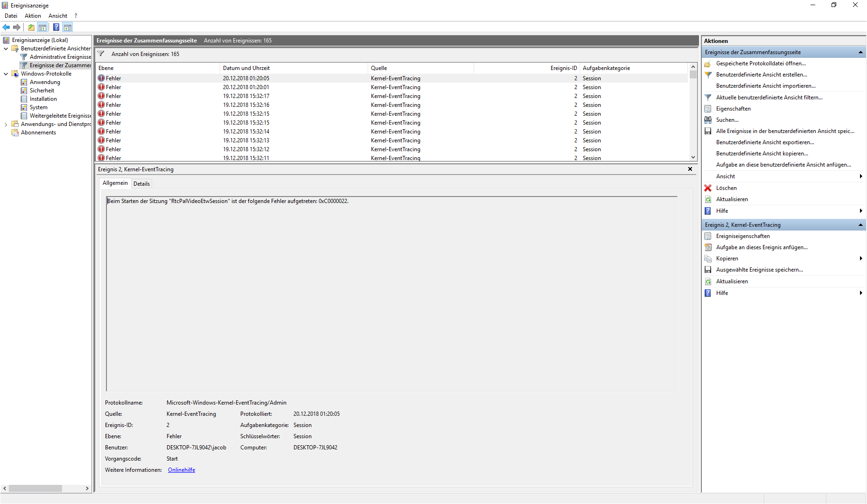Click Benutzerdefinierte Ansicht kopieren...
This screenshot has height=504, width=867.
coord(762,154)
